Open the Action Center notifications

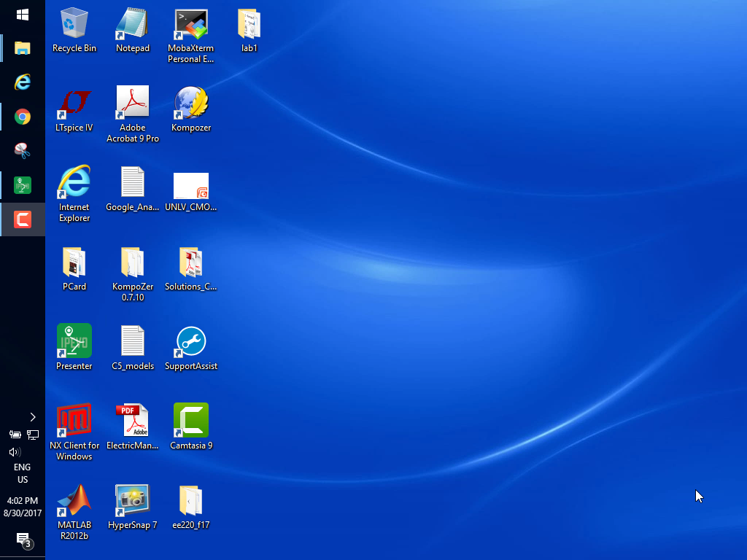coord(23,540)
